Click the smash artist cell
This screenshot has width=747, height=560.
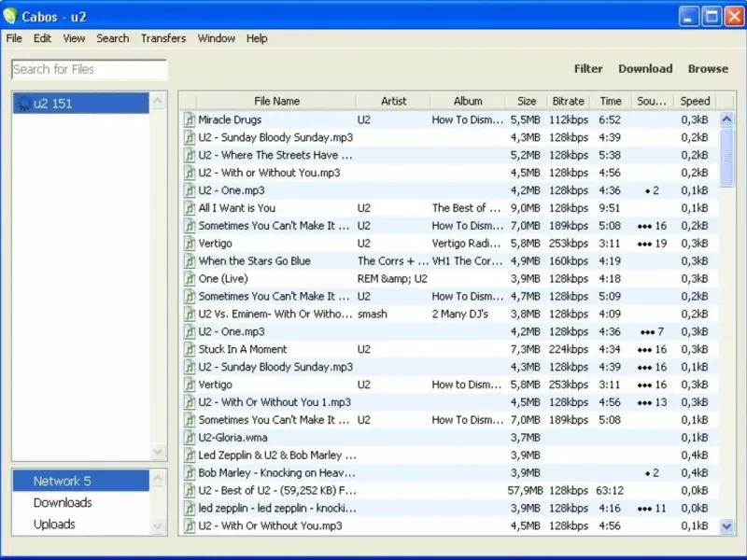click(373, 314)
